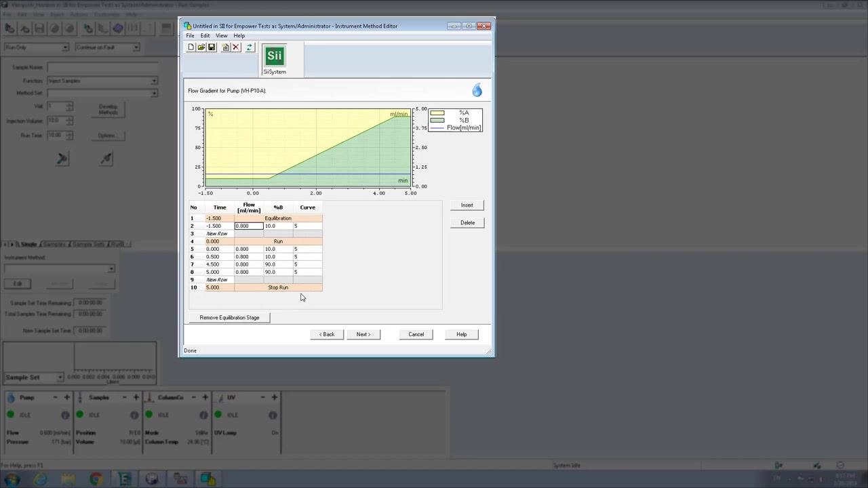Click the Column Compartment panel info icon
Viewport: 868px width, 488px height.
203,415
